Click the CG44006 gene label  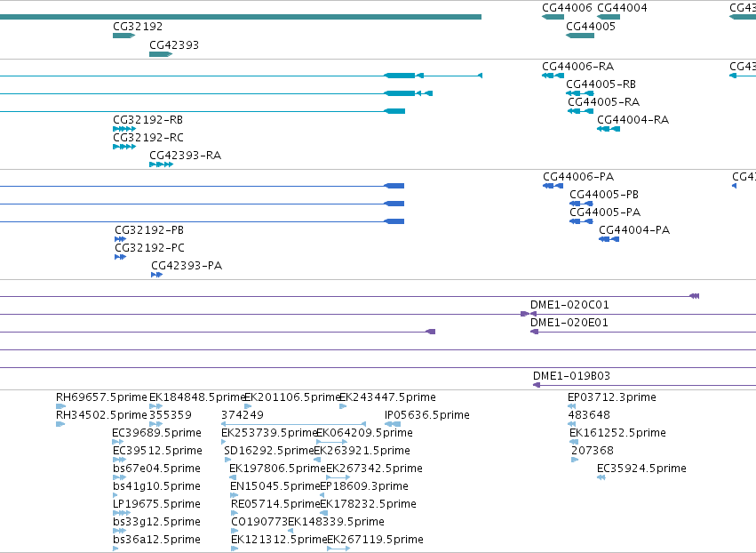coord(567,8)
